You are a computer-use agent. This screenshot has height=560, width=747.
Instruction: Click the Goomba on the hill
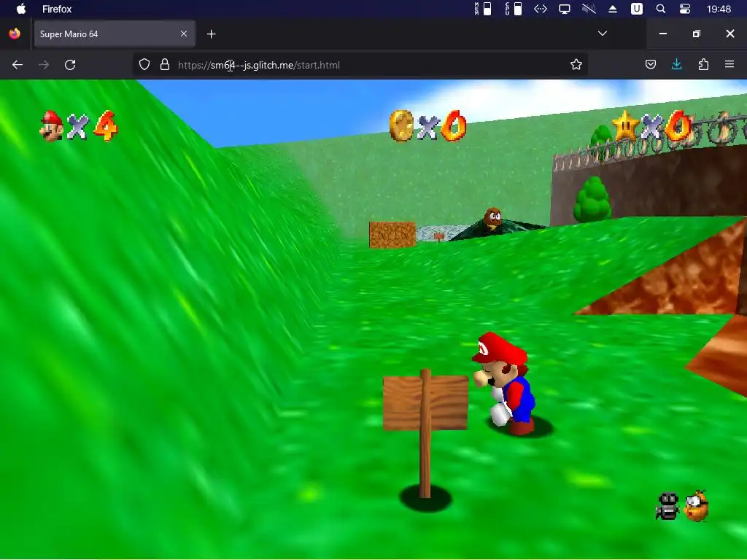(493, 219)
